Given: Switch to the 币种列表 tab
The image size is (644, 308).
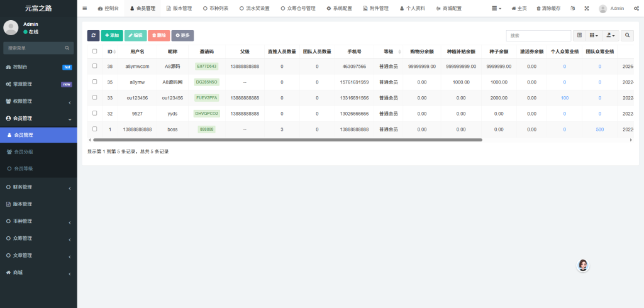Looking at the screenshot, I should click(216, 8).
